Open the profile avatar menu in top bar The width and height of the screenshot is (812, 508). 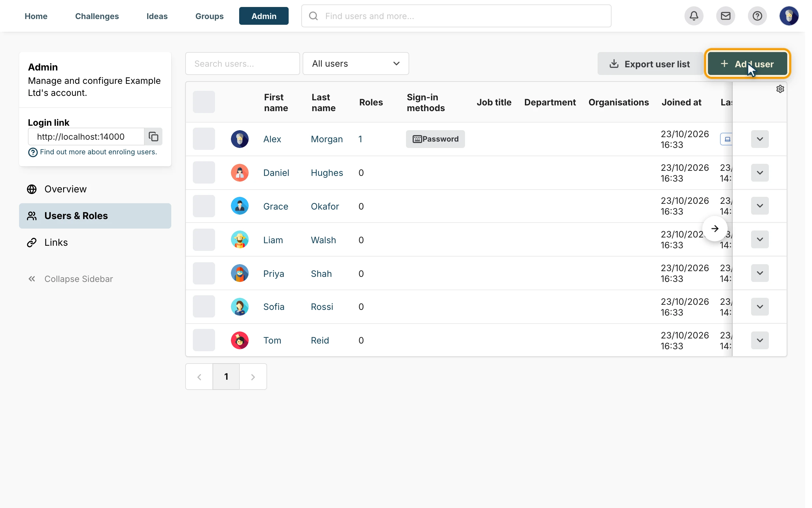pyautogui.click(x=789, y=16)
